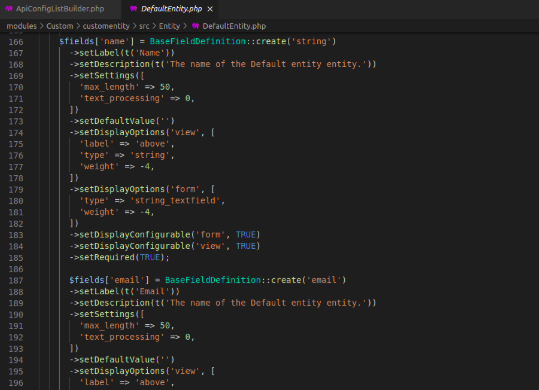Screen dimensions: 539x390
Task: Click line number 166 in gutter
Action: pos(16,42)
